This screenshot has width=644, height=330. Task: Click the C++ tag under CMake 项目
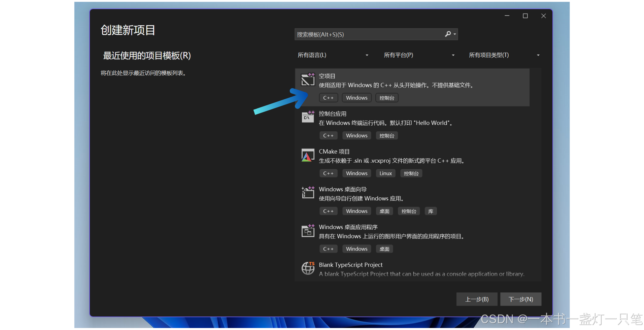(x=328, y=173)
